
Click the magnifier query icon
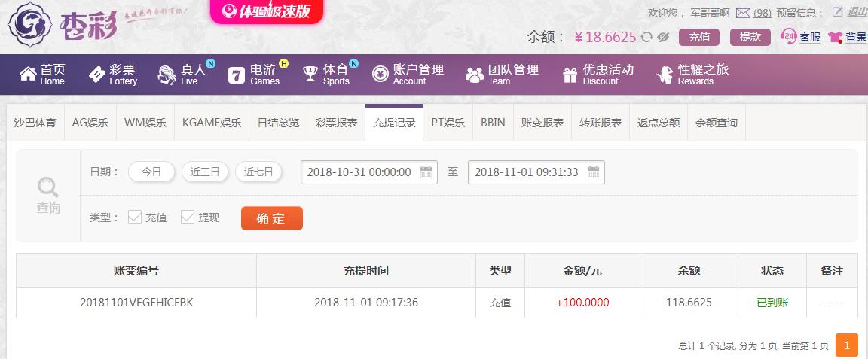pyautogui.click(x=48, y=188)
